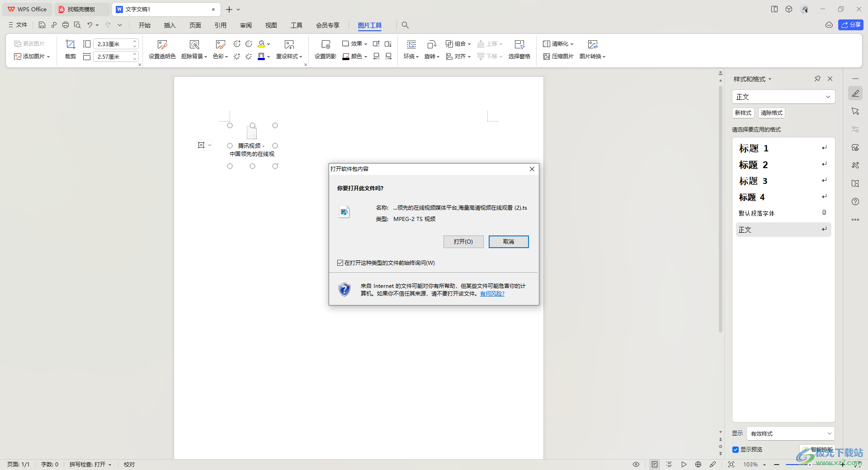Click increase brightness sun icon

click(x=237, y=56)
